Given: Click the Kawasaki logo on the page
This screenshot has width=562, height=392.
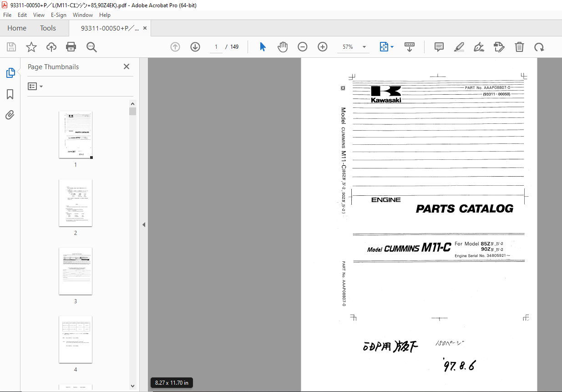Looking at the screenshot, I should 386,94.
